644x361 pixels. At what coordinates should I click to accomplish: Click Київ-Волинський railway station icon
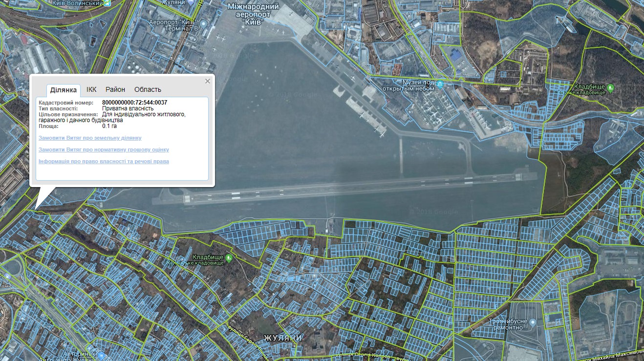click(x=107, y=3)
